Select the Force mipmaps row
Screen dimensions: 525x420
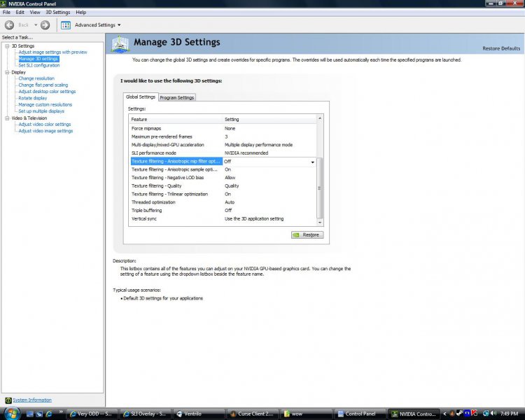(x=223, y=129)
